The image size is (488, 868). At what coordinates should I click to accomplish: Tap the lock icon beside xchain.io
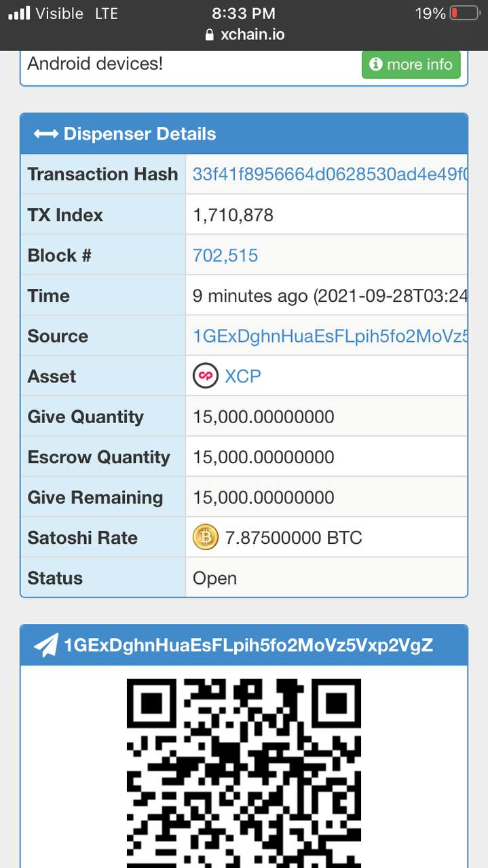[x=210, y=35]
